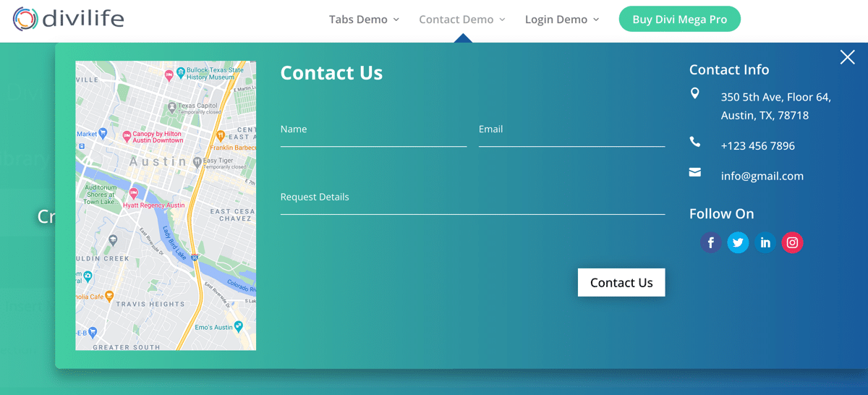Click the info@gmail.com email text
868x395 pixels.
coord(762,176)
